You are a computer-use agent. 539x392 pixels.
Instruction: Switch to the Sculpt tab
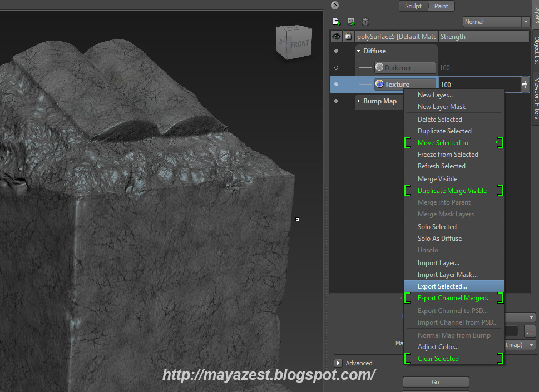tap(413, 6)
